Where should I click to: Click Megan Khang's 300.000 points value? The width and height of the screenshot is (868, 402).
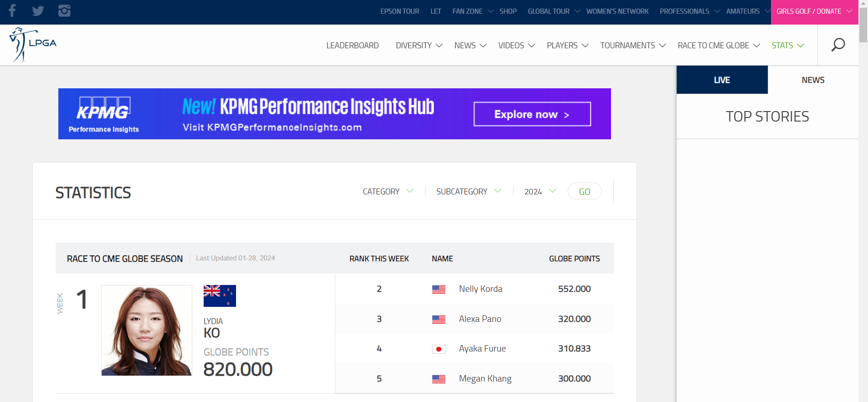(575, 378)
